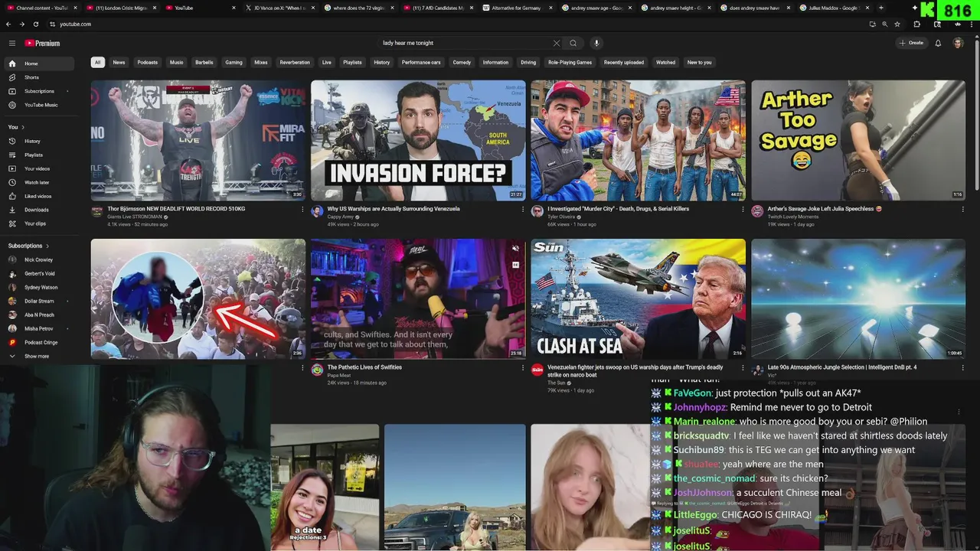
Task: Click the browser forward arrow
Action: (22, 24)
